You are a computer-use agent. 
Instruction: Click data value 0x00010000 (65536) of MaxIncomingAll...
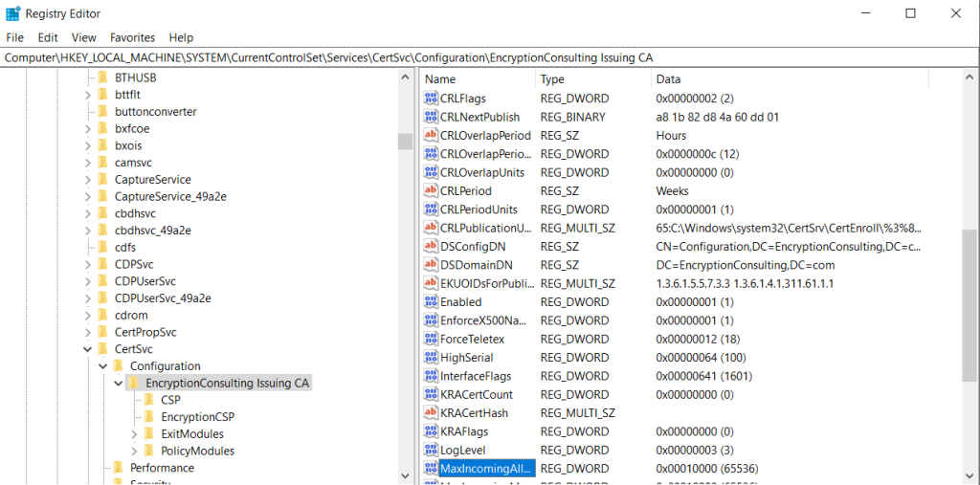click(x=707, y=468)
